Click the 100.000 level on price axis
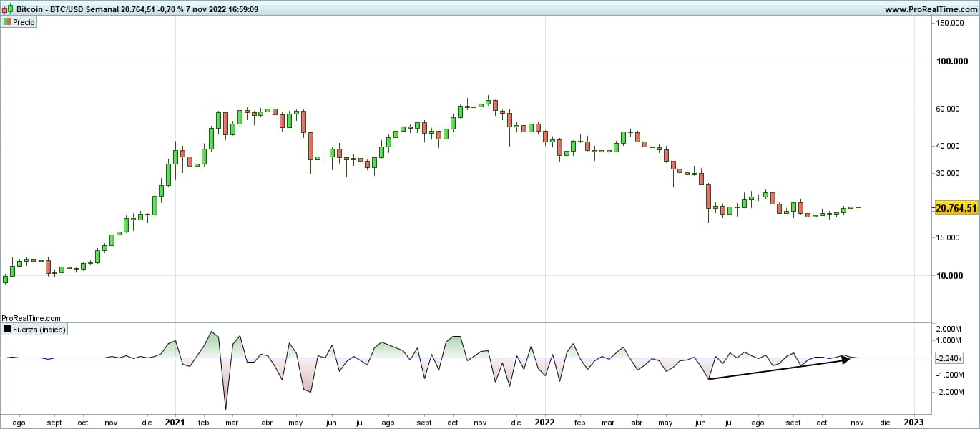 956,61
